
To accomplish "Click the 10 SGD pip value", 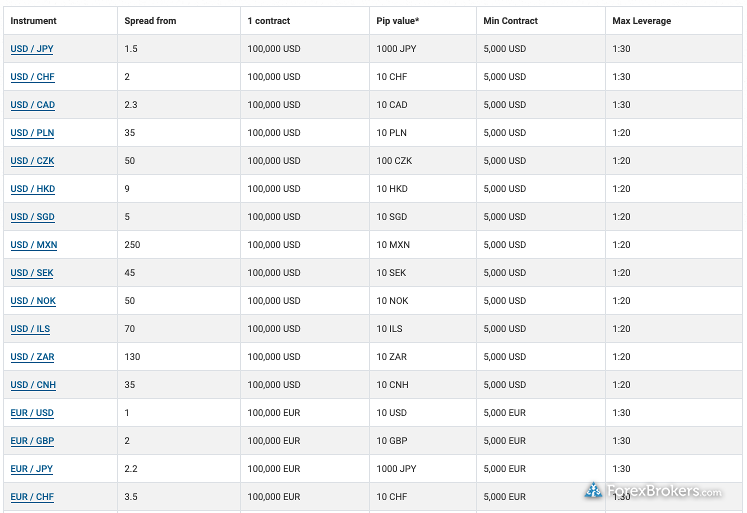I will pyautogui.click(x=392, y=217).
